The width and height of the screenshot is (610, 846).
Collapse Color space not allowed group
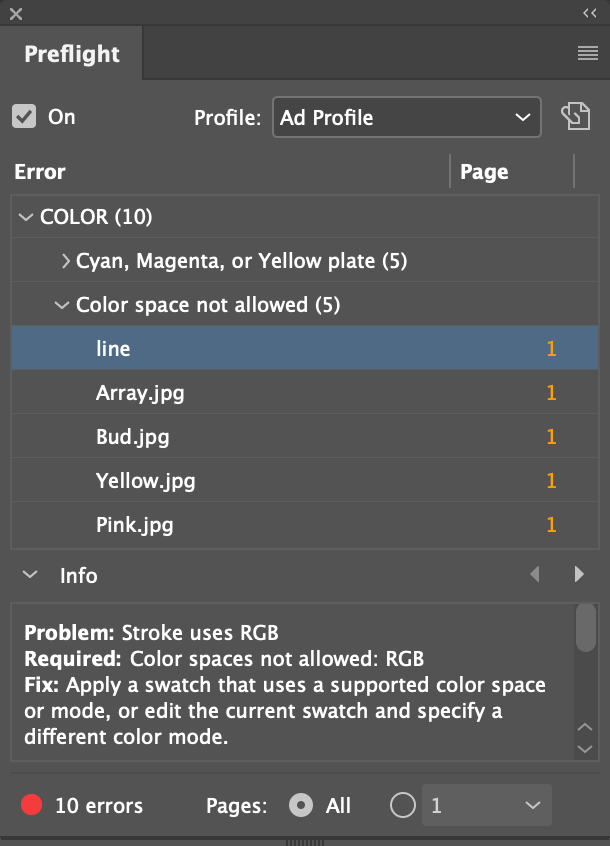[62, 305]
